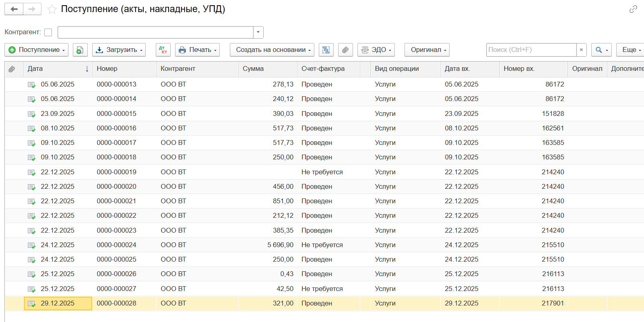Show Дт/Кт accounting entries
Image resolution: width=644 pixels, height=322 pixels.
pos(163,50)
